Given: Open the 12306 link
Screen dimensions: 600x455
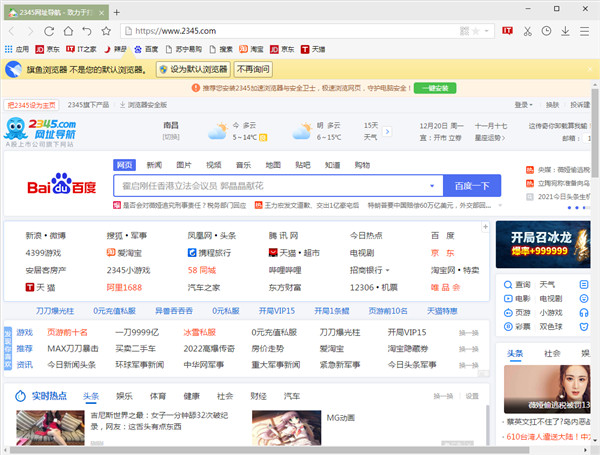Looking at the screenshot, I should (x=362, y=287).
